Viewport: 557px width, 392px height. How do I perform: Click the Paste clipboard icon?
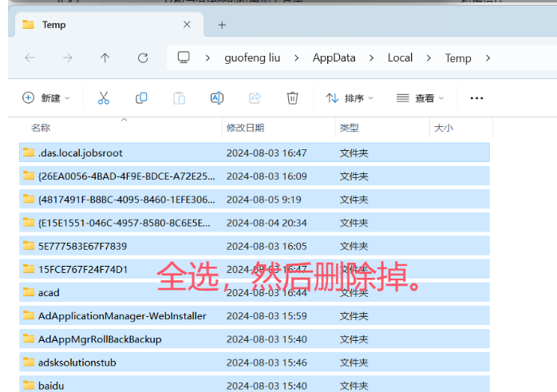point(179,98)
